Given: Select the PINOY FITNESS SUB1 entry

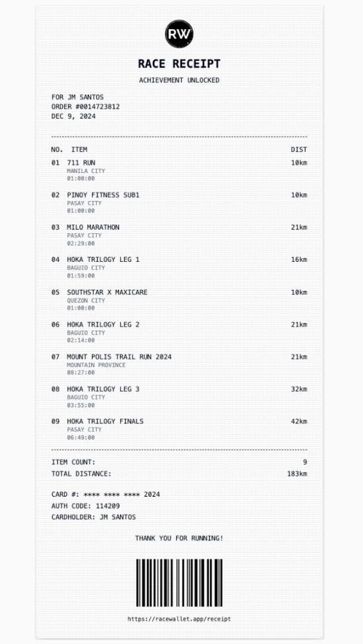Looking at the screenshot, I should tap(179, 203).
